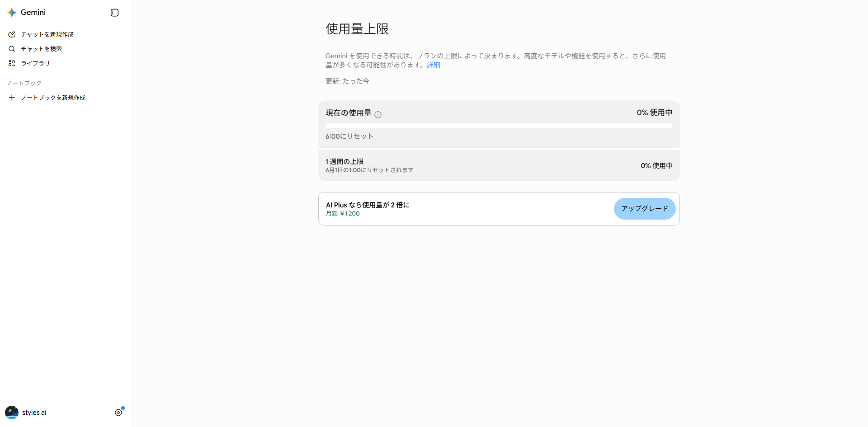Click the search magnifier icon
The height and width of the screenshot is (427, 868).
(x=12, y=49)
